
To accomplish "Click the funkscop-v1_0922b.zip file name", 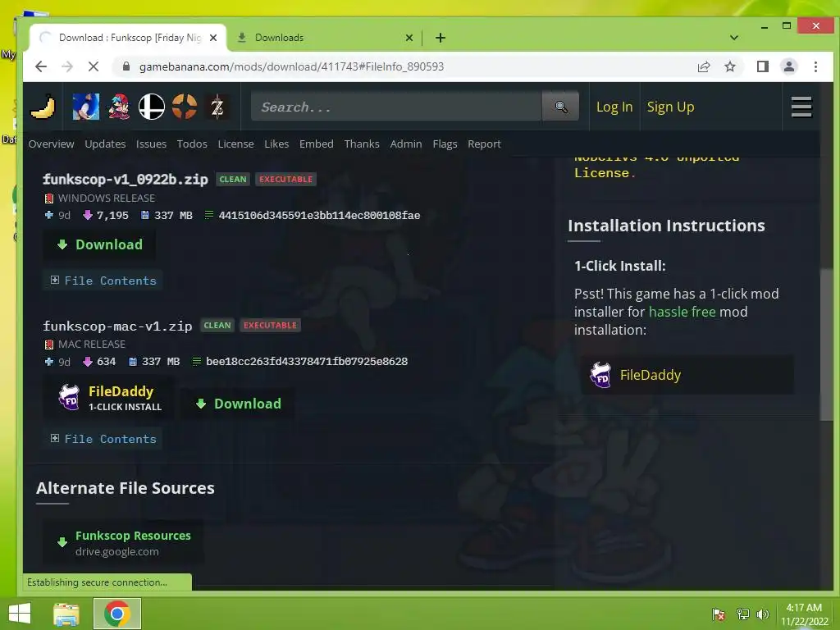I will click(126, 179).
